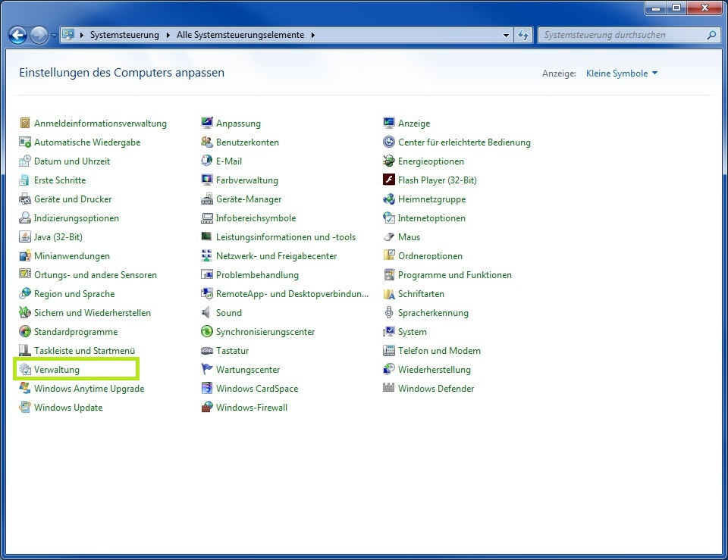Image resolution: width=728 pixels, height=560 pixels.
Task: Click the Verwaltung gear icon
Action: click(24, 369)
